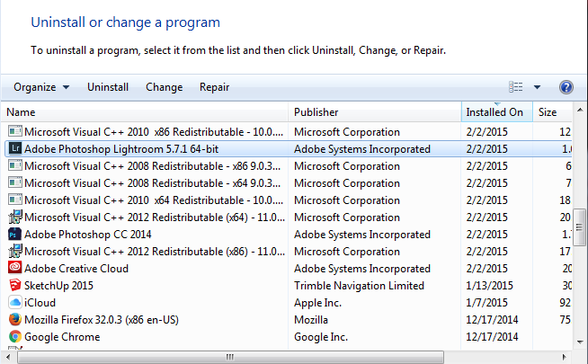Click the vertical scrollbar down arrow
The width and height of the screenshot is (588, 364).
tap(580, 342)
